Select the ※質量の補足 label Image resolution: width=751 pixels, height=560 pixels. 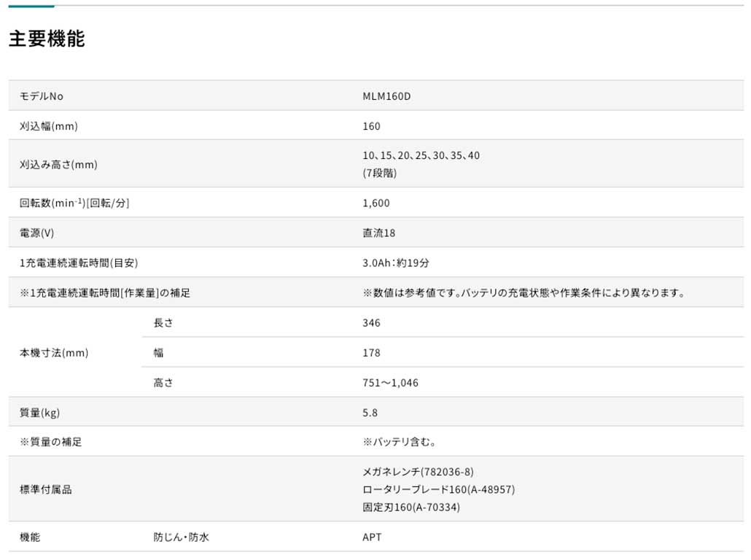point(51,442)
